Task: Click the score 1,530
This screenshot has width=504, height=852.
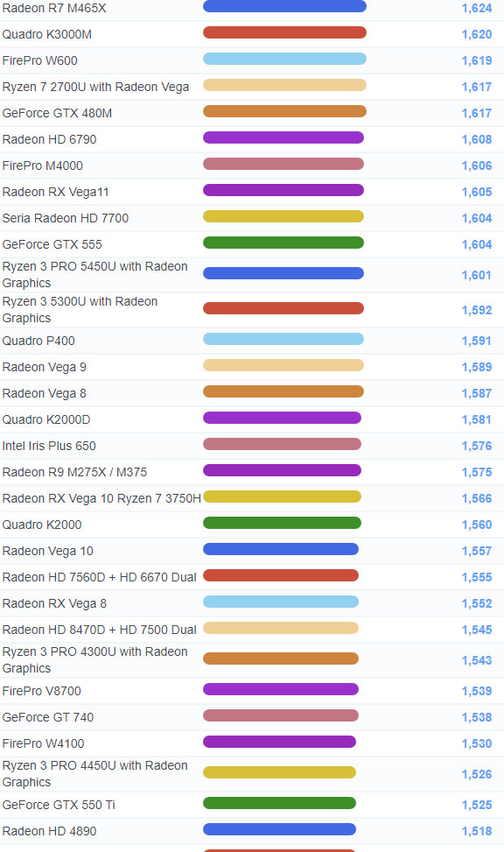Action: (477, 743)
